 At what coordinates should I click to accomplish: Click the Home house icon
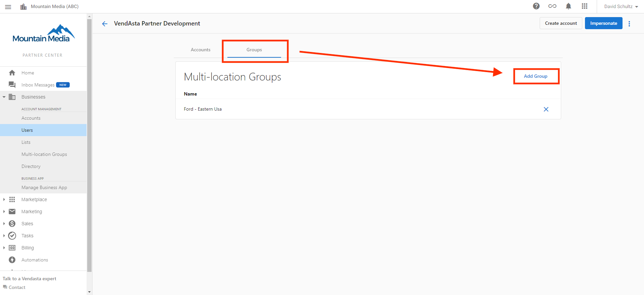click(12, 73)
